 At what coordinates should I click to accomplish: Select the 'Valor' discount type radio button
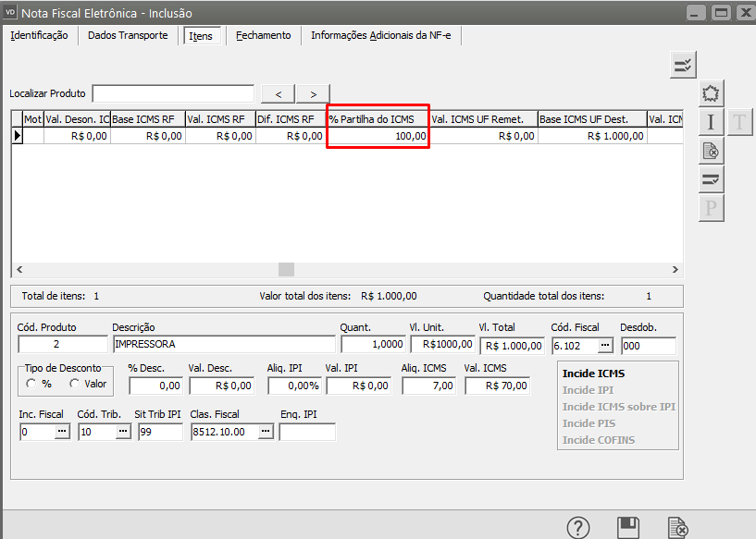pos(74,384)
